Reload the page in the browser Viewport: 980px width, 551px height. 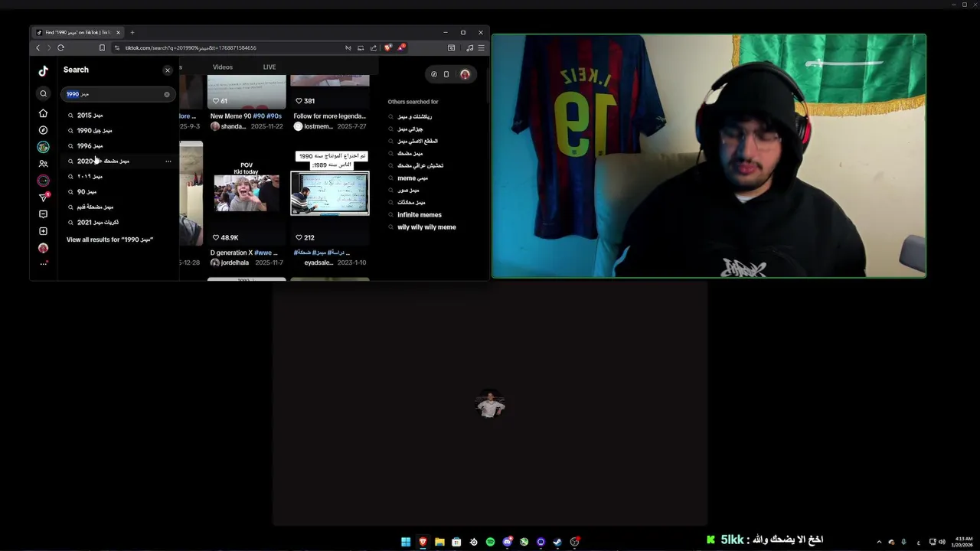[60, 48]
